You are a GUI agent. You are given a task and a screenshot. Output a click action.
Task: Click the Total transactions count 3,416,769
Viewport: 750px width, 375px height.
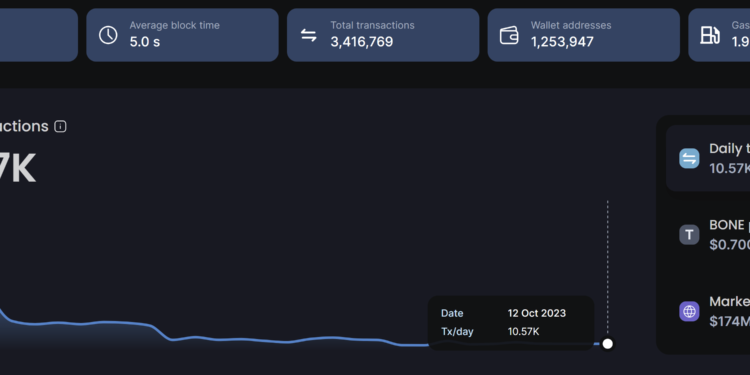pyautogui.click(x=362, y=42)
